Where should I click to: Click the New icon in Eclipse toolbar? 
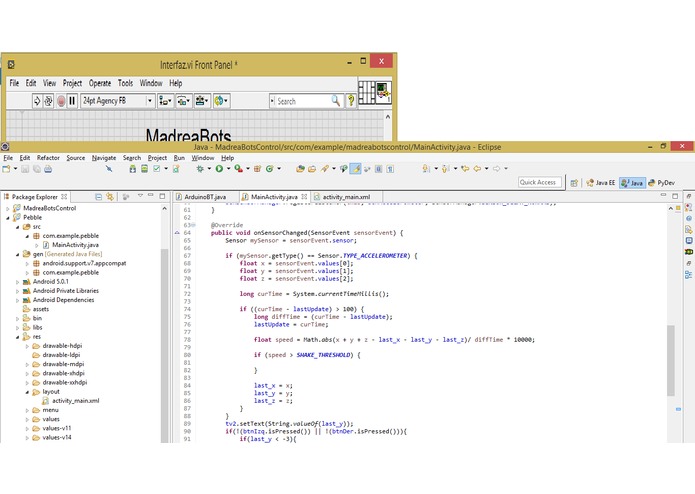(6, 169)
